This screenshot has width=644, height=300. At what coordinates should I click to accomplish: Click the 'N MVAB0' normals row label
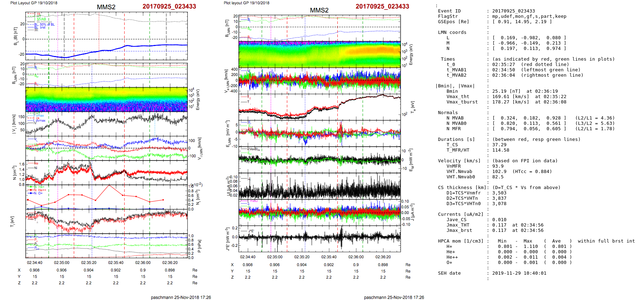(x=456, y=123)
